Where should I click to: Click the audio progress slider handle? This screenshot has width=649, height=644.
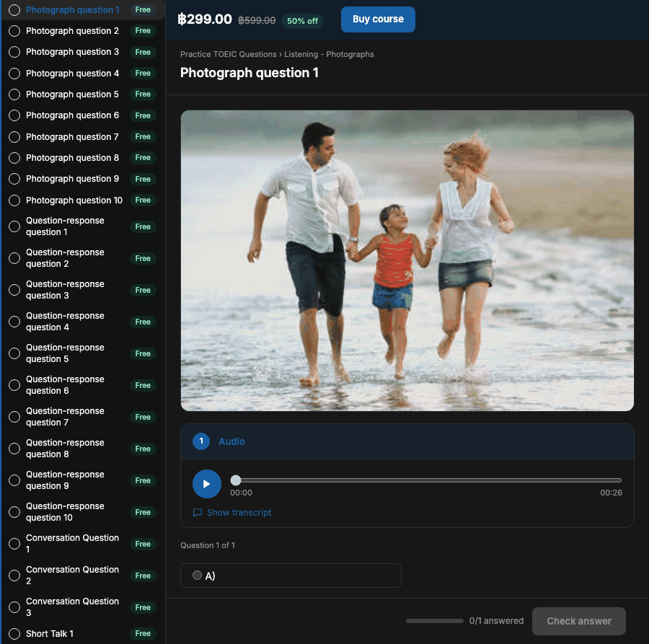coord(236,480)
